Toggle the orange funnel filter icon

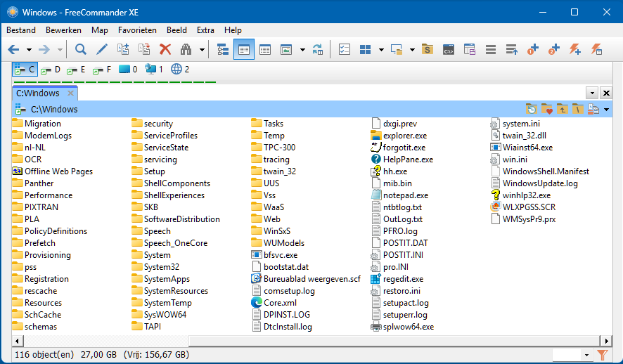click(603, 355)
